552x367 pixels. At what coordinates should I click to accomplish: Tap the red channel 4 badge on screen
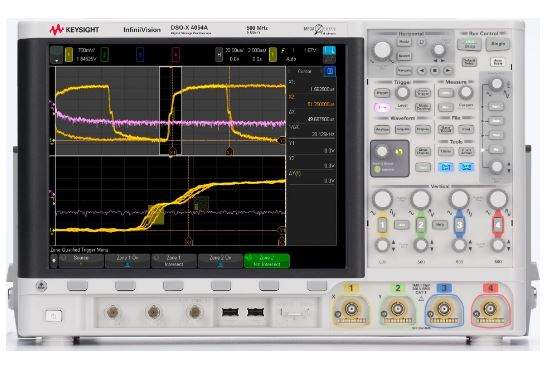click(x=176, y=55)
